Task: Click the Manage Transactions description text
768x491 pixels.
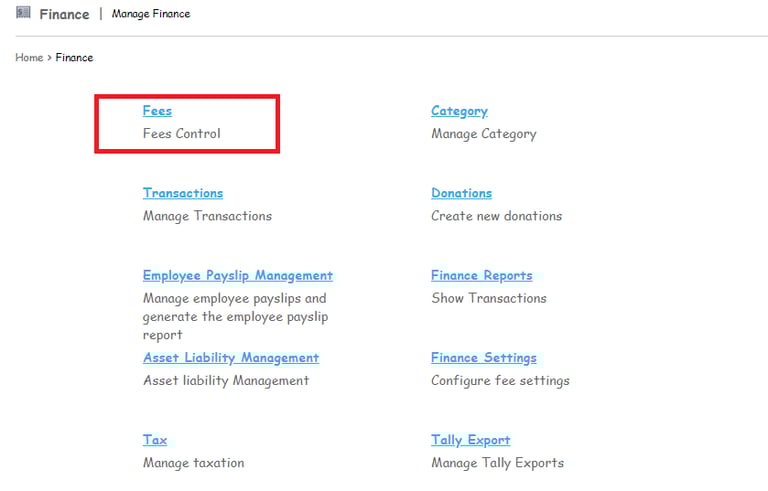Action: tap(207, 216)
